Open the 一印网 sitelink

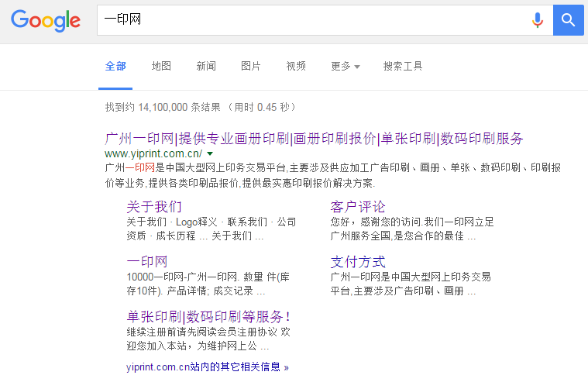(x=147, y=261)
